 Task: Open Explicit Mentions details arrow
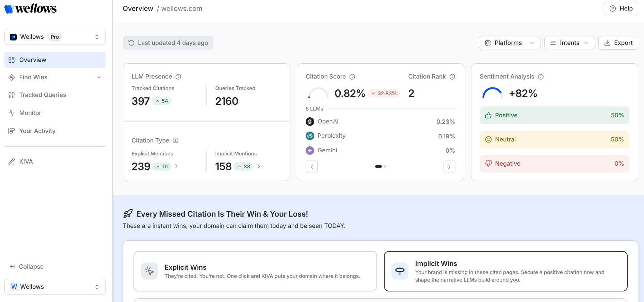(x=176, y=166)
